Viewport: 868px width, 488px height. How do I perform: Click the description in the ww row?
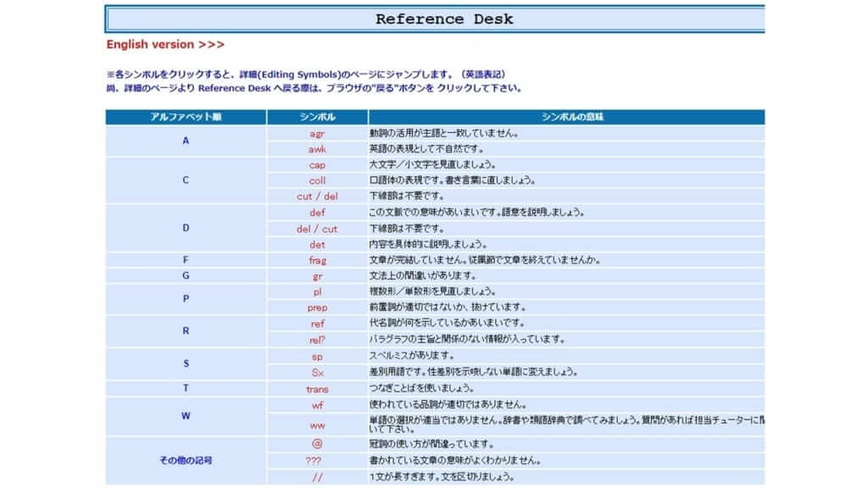pyautogui.click(x=567, y=424)
